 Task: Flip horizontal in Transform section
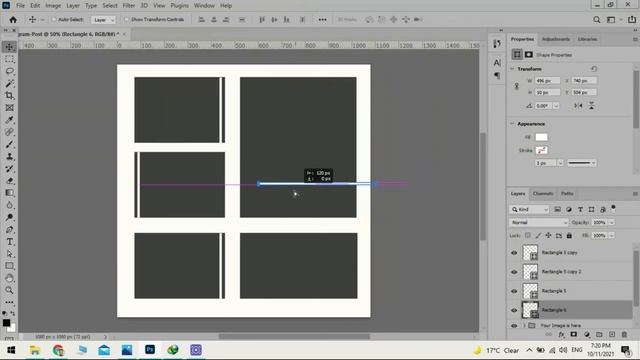point(578,106)
